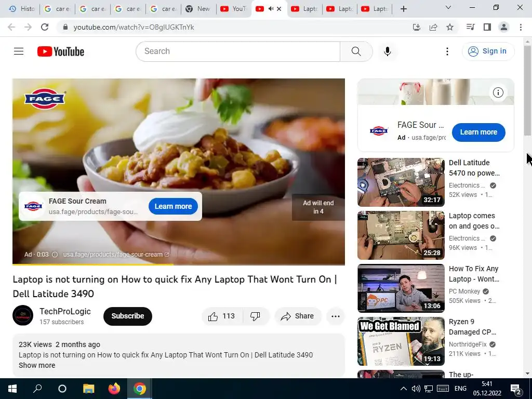Open more actions ellipsis below video
The width and height of the screenshot is (532, 399).
[x=335, y=316]
